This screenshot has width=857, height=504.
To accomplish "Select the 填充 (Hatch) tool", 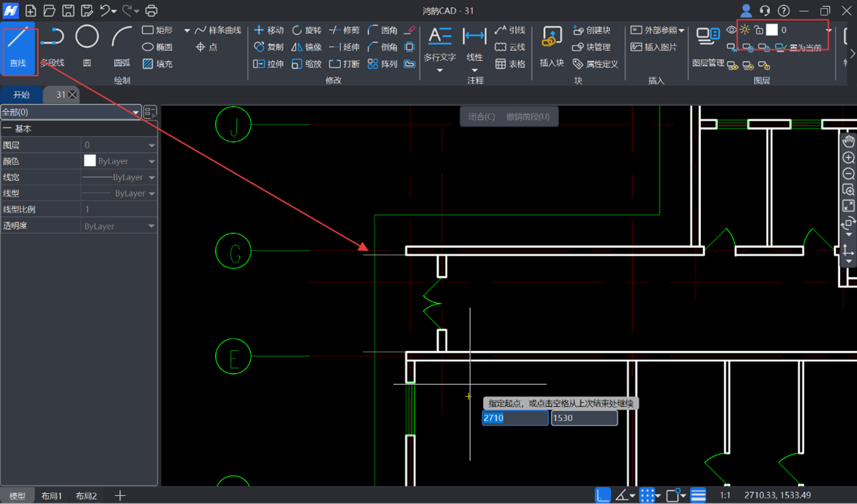I will (x=157, y=64).
